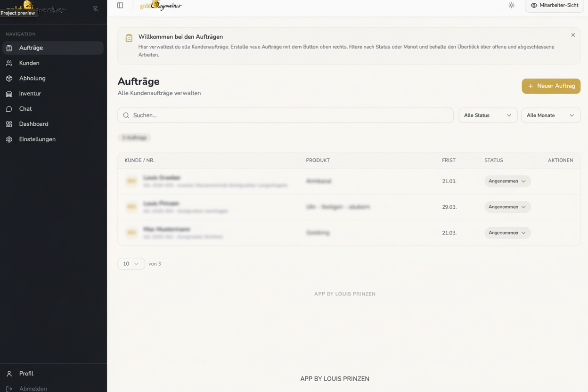Expand the Alle Status filter dropdown

pyautogui.click(x=488, y=115)
